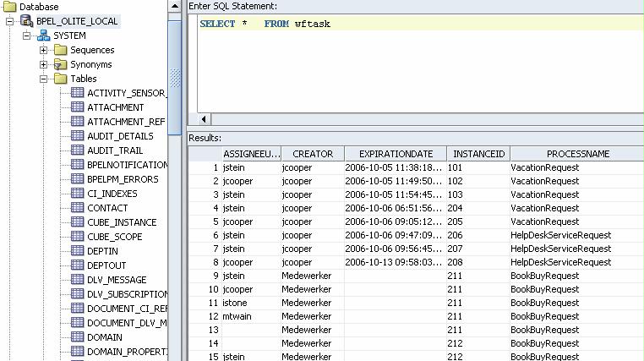Sort by the INSTANCEID column header
The width and height of the screenshot is (644, 361).
coord(478,154)
